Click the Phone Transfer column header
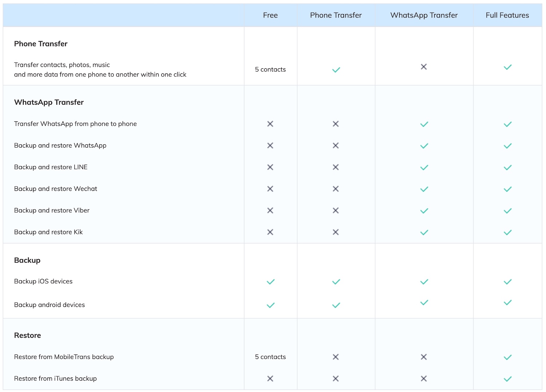Image resolution: width=546 pixels, height=392 pixels. [x=336, y=15]
